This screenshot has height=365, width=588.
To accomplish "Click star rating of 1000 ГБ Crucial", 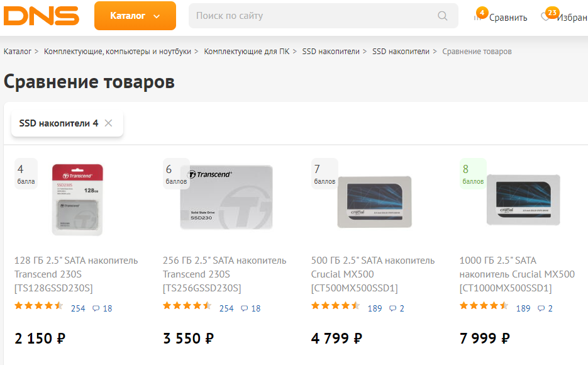I will [x=484, y=306].
